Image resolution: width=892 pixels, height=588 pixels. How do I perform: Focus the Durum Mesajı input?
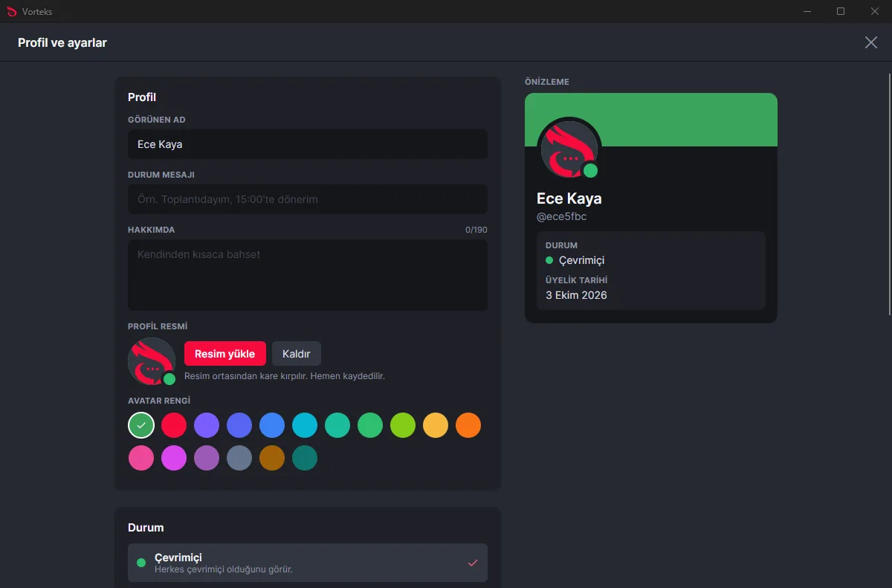pos(308,199)
